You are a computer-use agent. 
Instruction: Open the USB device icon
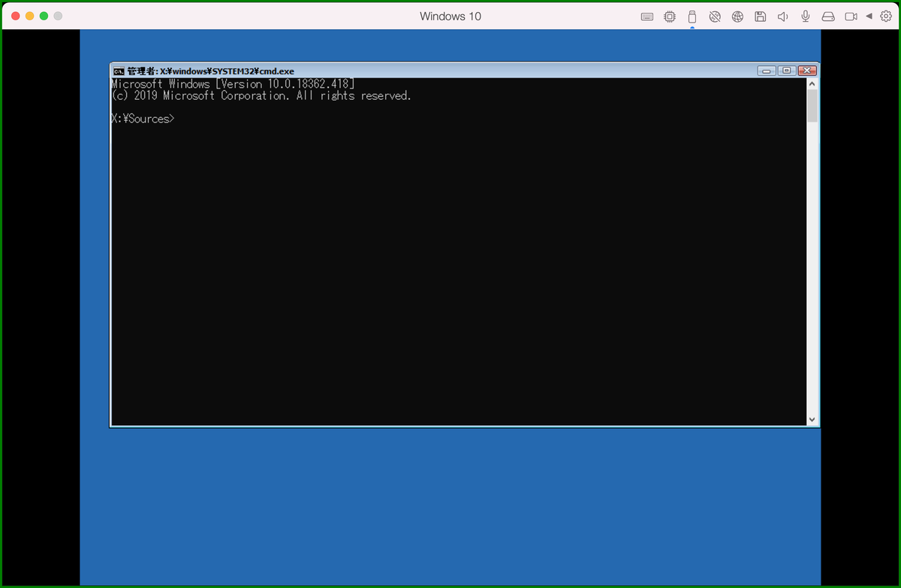692,17
